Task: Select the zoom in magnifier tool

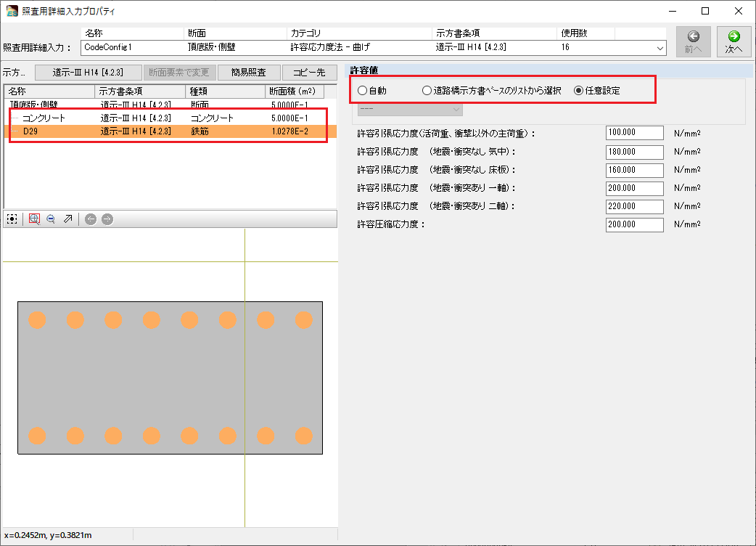Action: point(34,219)
